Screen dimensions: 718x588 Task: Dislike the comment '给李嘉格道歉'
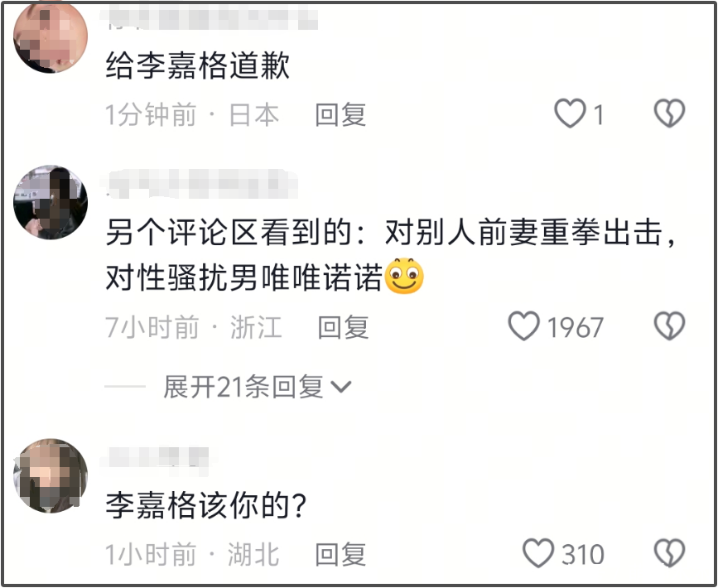669,113
